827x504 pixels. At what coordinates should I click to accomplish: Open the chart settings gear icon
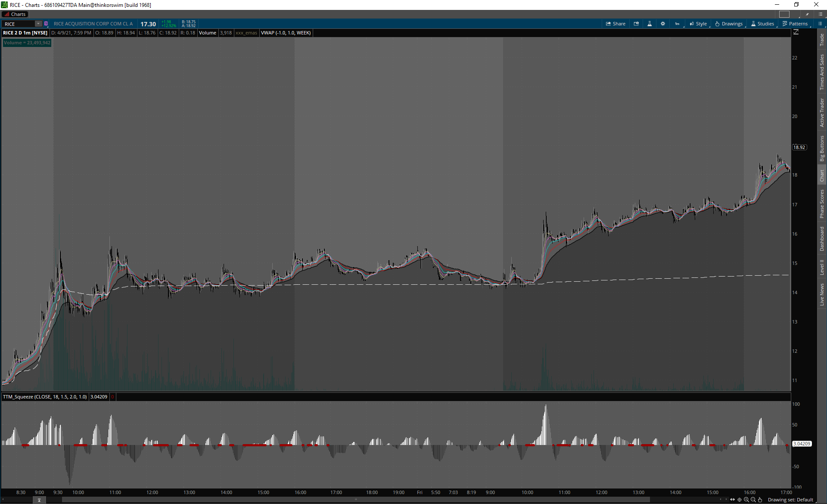663,24
